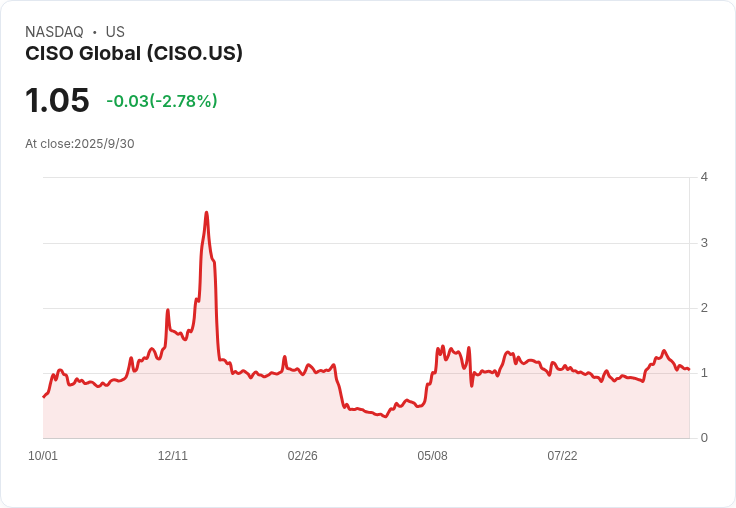Select the -0.03(-2.78%) price change
736x508 pixels.
point(162,101)
